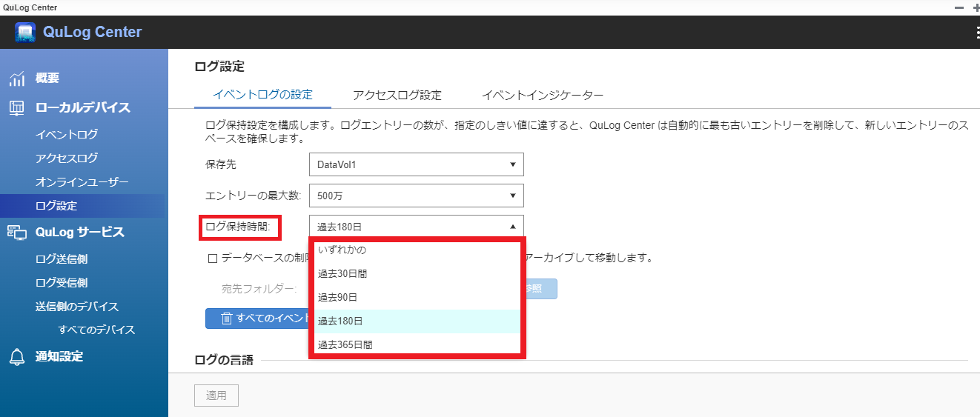
Task: Click the ログ設定 page heading
Action: (219, 67)
